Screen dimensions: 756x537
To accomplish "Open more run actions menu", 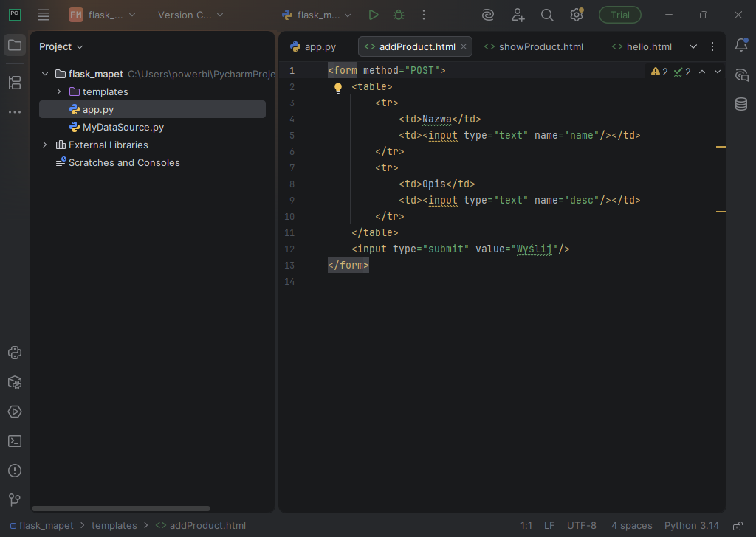I will (x=424, y=15).
